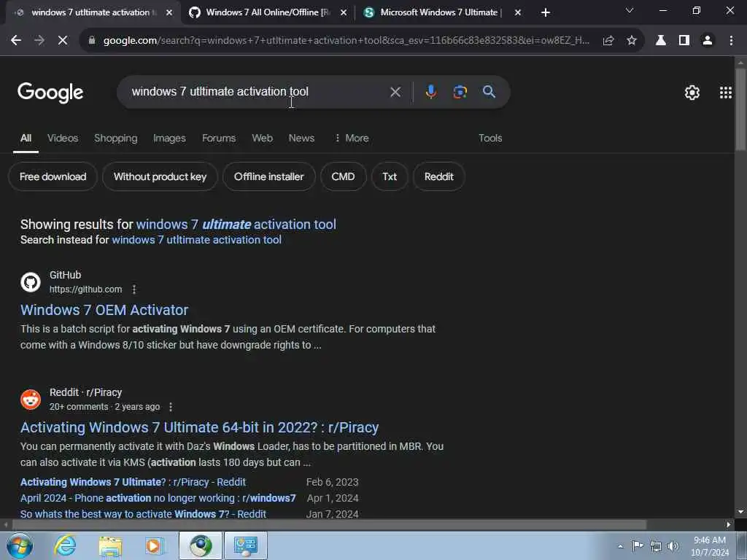The height and width of the screenshot is (560, 747).
Task: Click the GitHub result favicon
Action: (x=31, y=282)
